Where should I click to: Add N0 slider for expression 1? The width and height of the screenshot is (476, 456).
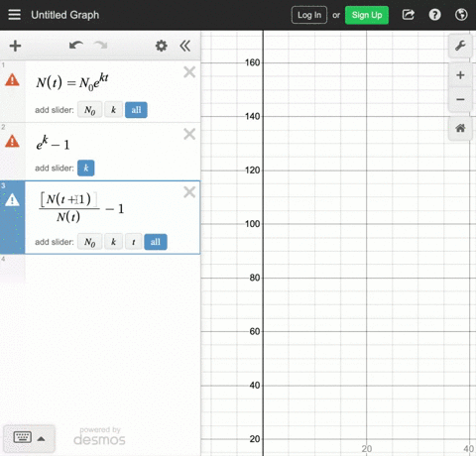[x=90, y=110]
